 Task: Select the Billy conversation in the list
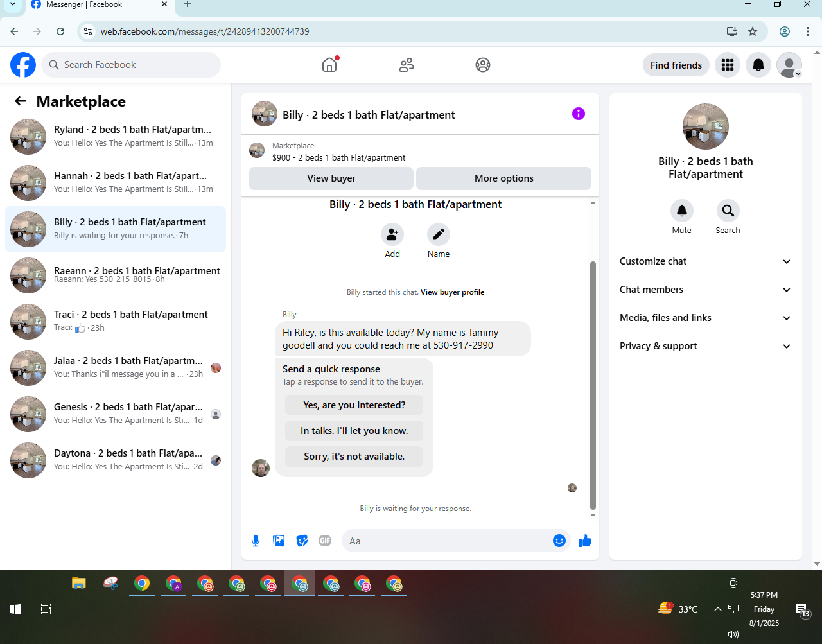coord(116,229)
